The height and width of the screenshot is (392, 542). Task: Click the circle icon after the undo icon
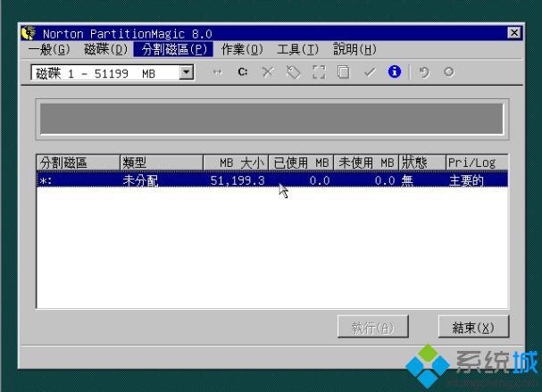click(448, 72)
